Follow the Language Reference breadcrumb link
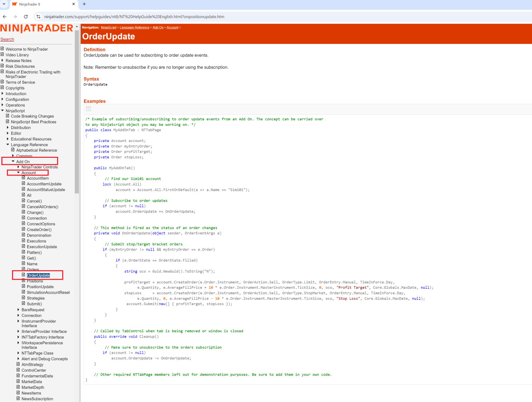 click(135, 27)
